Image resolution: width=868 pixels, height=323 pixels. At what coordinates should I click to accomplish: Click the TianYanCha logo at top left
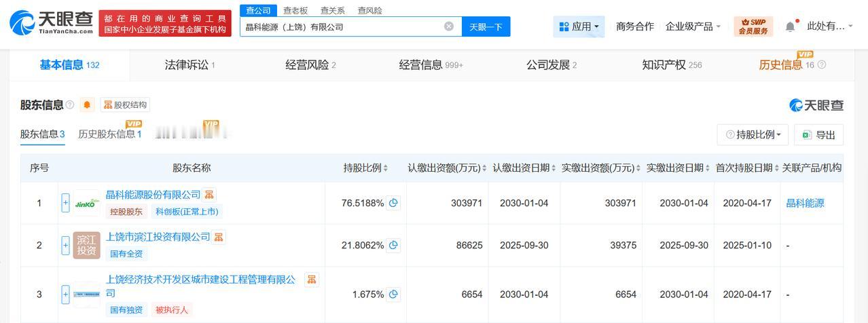pyautogui.click(x=52, y=23)
